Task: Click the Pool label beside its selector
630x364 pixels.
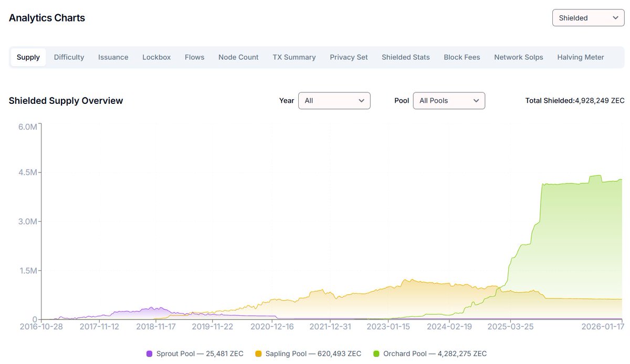Action: [x=402, y=101]
